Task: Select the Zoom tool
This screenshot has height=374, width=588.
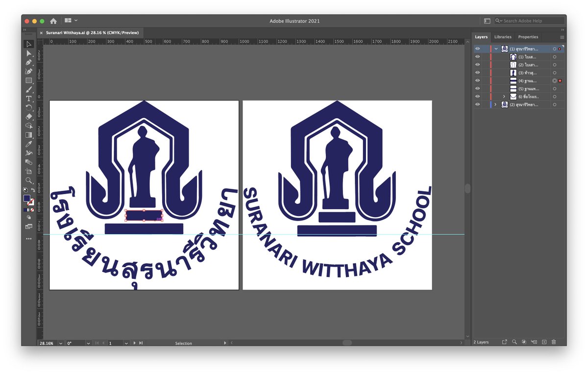Action: tap(29, 180)
